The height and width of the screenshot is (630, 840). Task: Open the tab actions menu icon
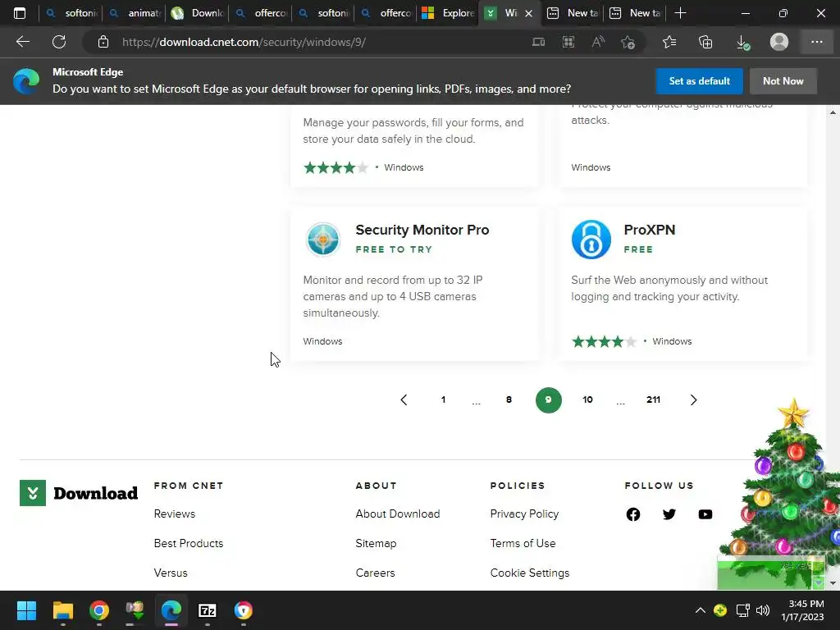(20, 13)
